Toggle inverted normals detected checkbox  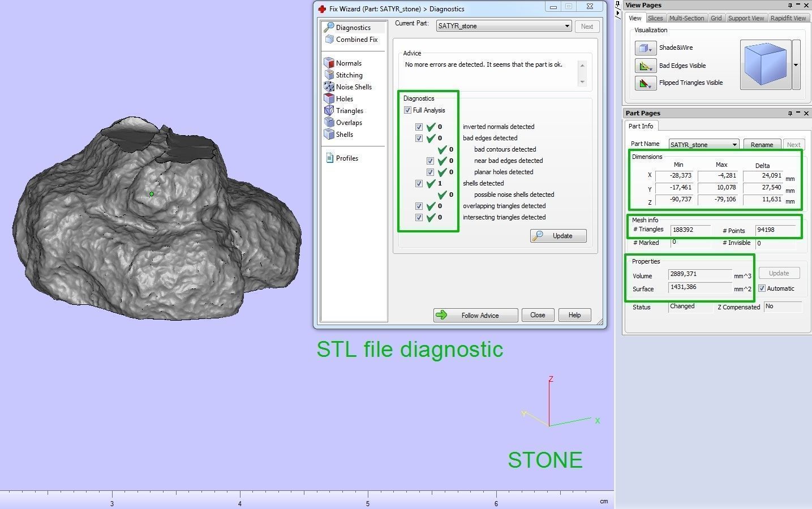[419, 127]
